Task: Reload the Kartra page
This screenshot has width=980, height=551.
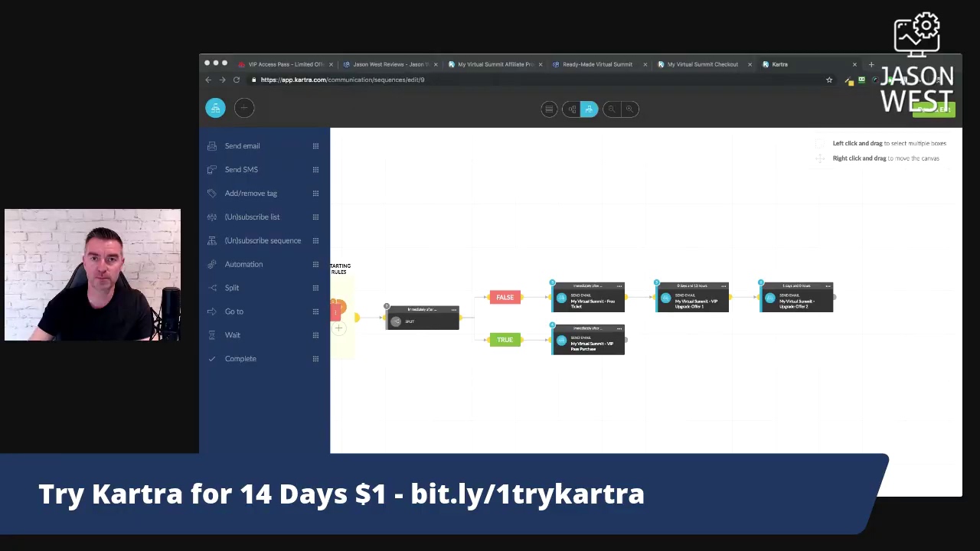Action: pyautogui.click(x=237, y=80)
